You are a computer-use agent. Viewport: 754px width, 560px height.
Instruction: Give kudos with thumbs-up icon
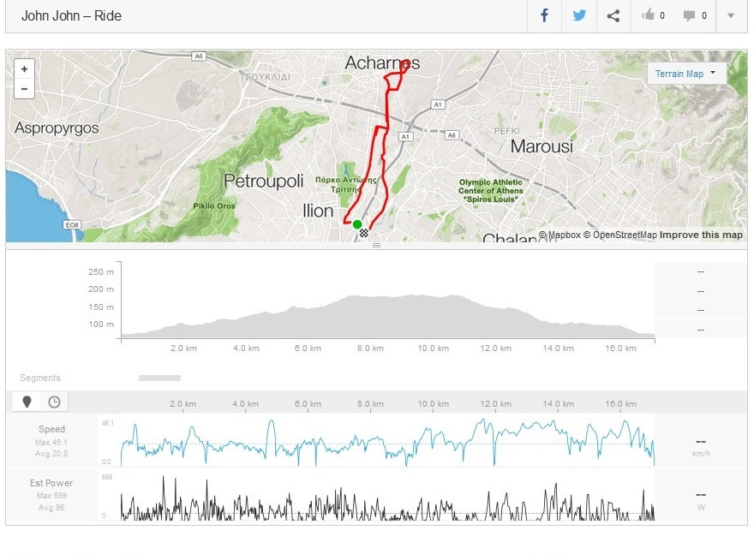[x=649, y=15]
